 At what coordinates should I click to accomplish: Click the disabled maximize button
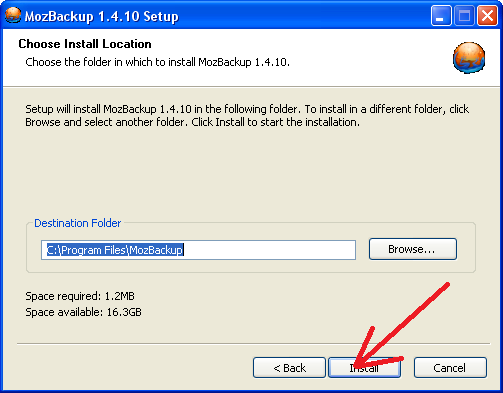tap(464, 15)
